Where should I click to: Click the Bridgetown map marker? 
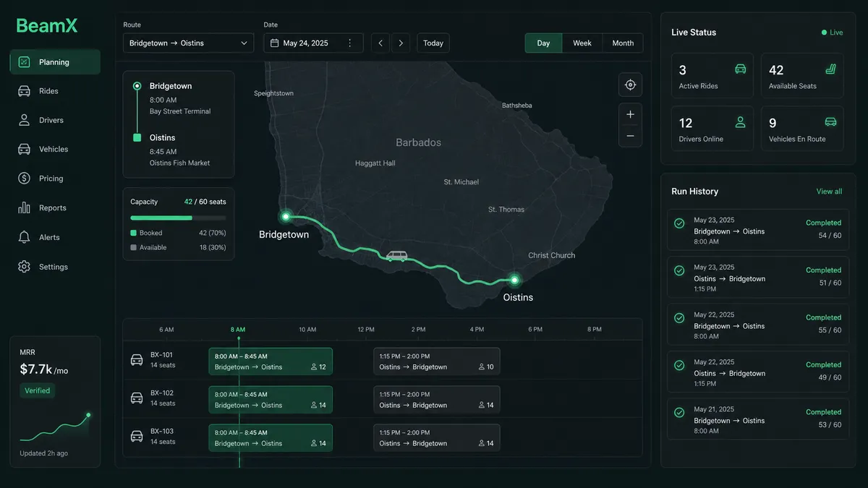286,215
